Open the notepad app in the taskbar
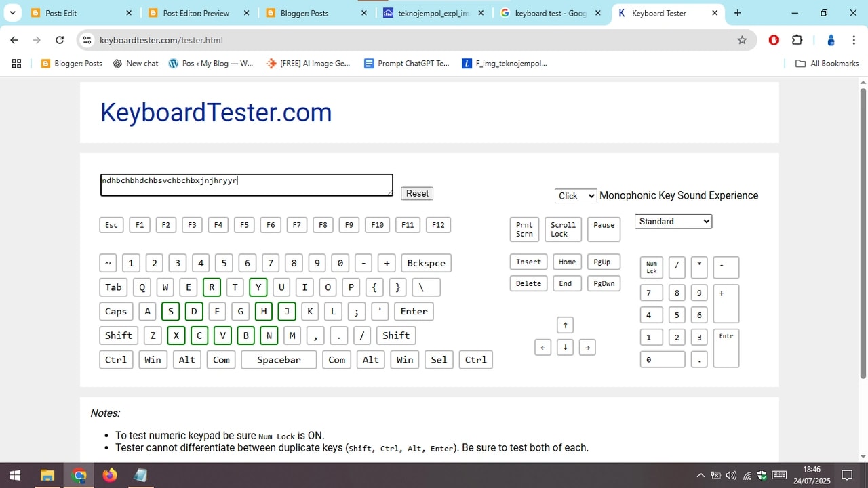 click(x=140, y=475)
